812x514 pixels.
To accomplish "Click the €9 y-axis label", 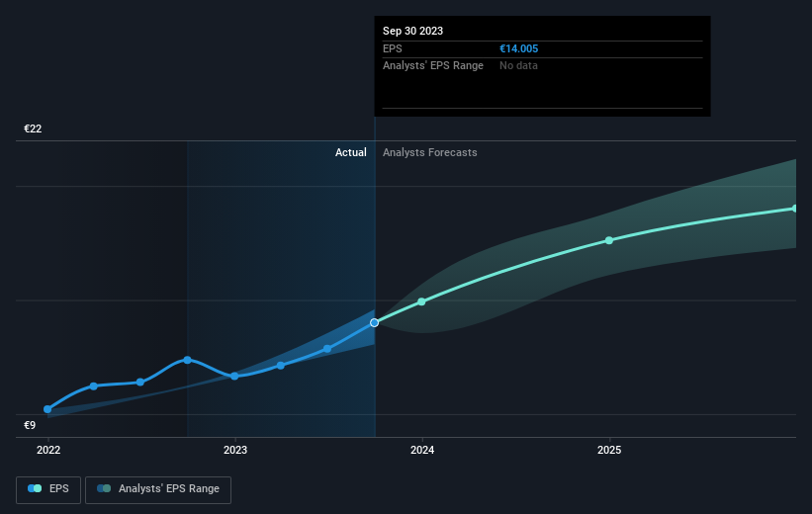I will 30,425.
